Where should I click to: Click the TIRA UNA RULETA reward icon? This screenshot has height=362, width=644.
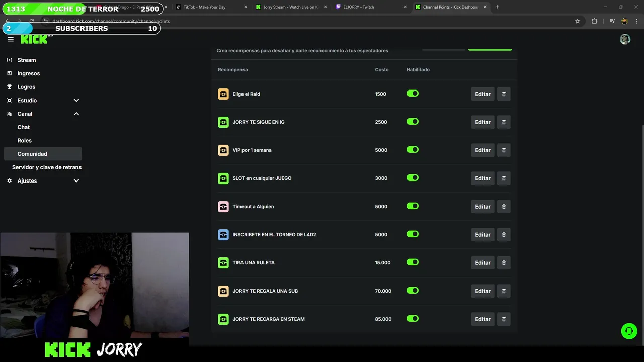tap(223, 263)
